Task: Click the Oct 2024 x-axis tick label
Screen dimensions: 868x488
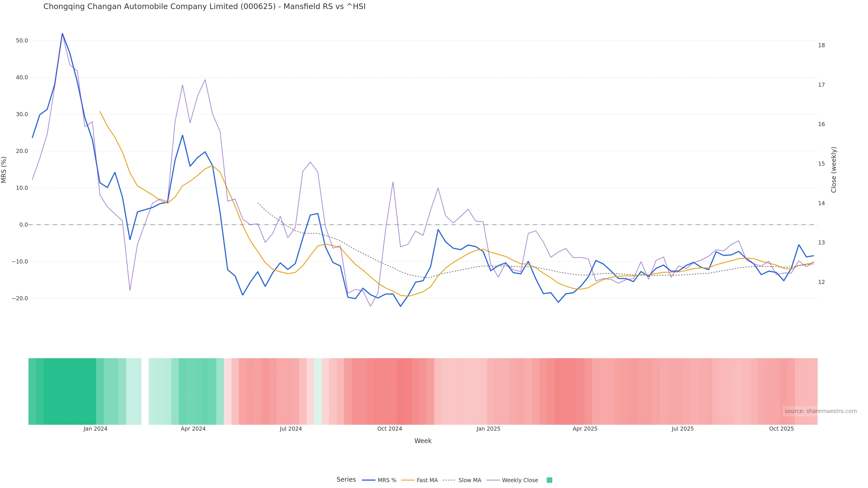Action: pos(389,429)
